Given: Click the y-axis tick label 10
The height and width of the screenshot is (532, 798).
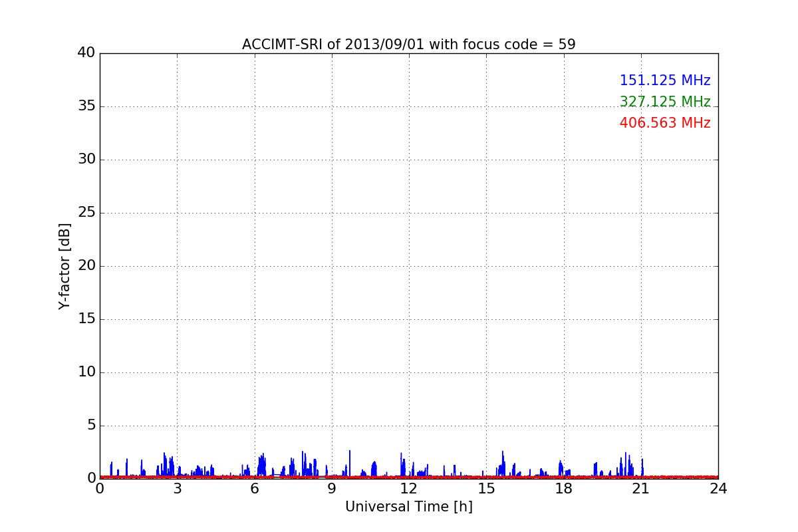Looking at the screenshot, I should pos(86,372).
